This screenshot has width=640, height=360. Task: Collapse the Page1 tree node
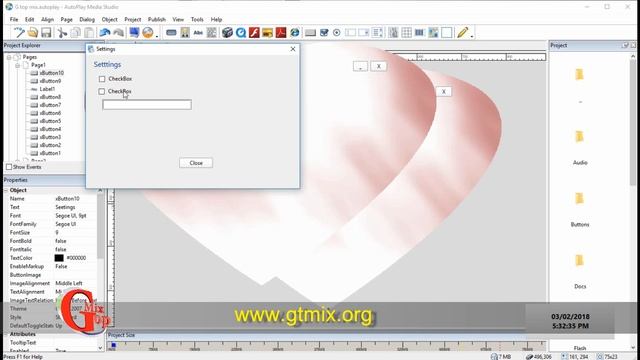tap(18, 65)
